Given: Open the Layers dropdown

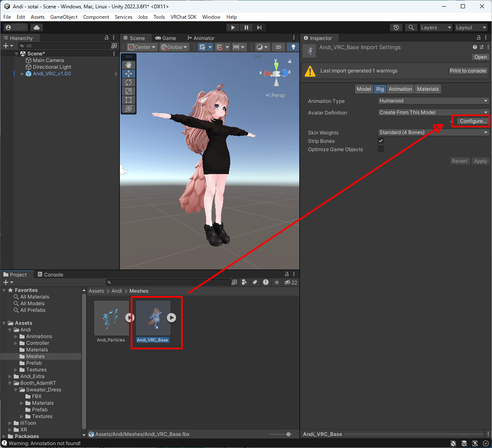Looking at the screenshot, I should pos(436,27).
